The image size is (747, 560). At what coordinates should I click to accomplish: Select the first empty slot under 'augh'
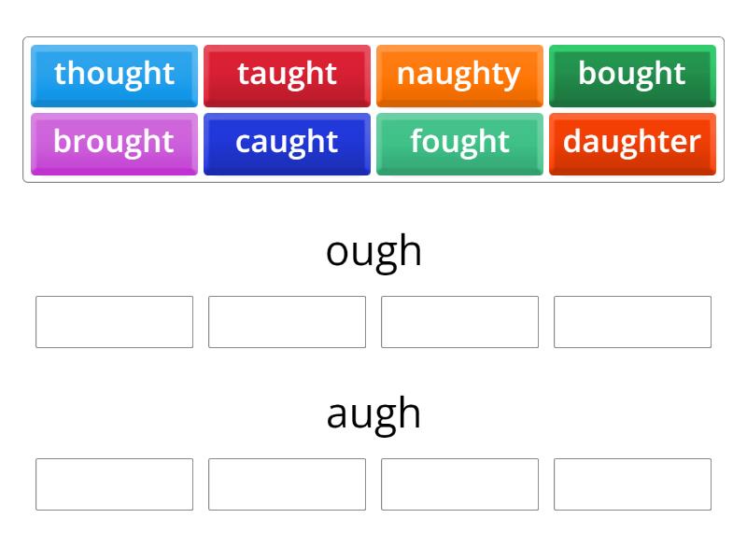114,484
